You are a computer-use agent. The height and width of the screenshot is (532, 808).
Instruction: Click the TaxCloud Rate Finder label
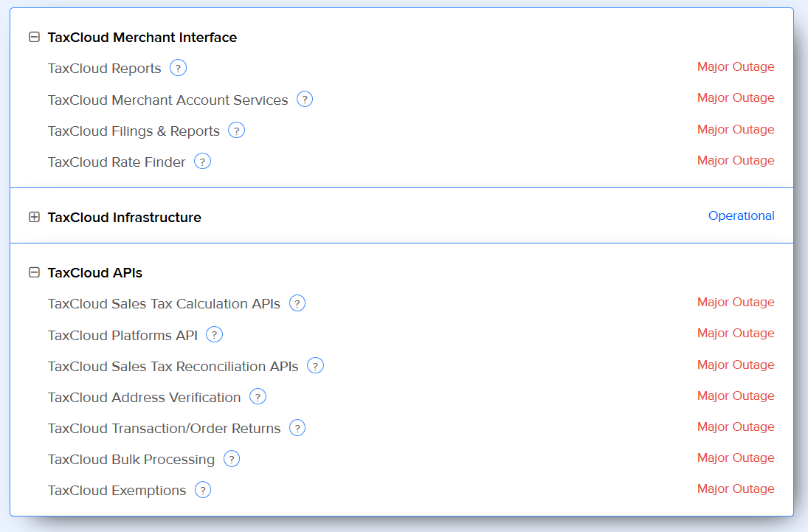coord(117,162)
